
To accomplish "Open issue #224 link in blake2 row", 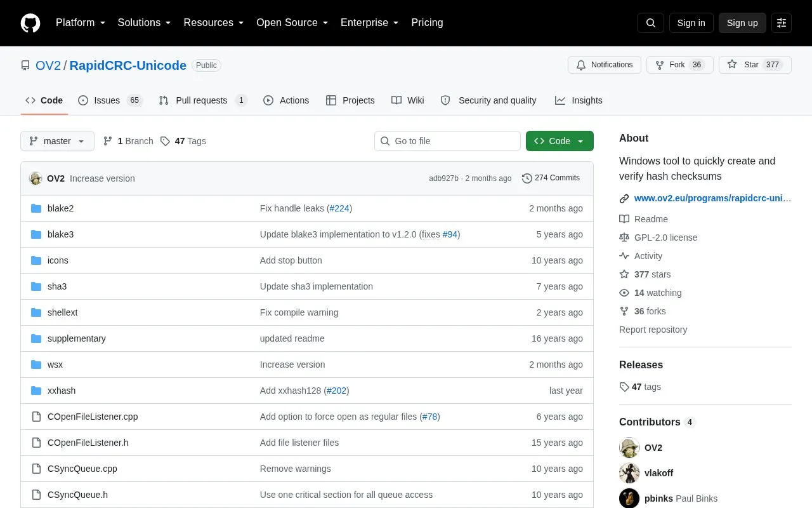I will (x=339, y=208).
